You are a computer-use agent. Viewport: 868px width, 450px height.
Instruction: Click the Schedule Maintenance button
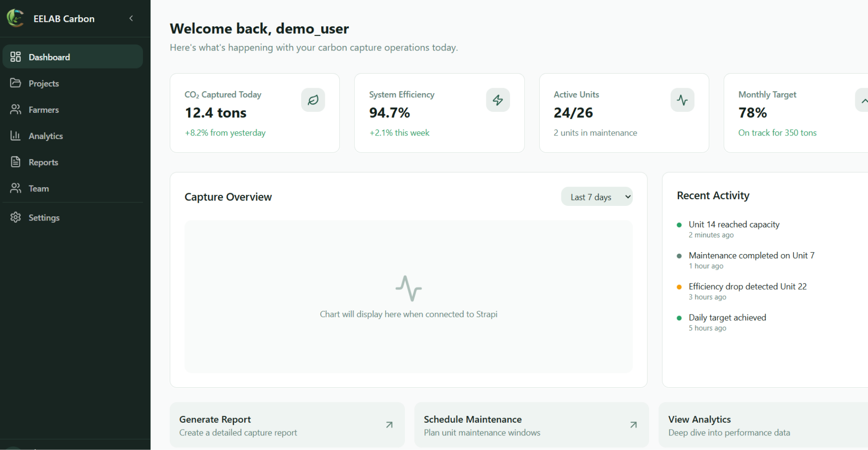pyautogui.click(x=531, y=425)
